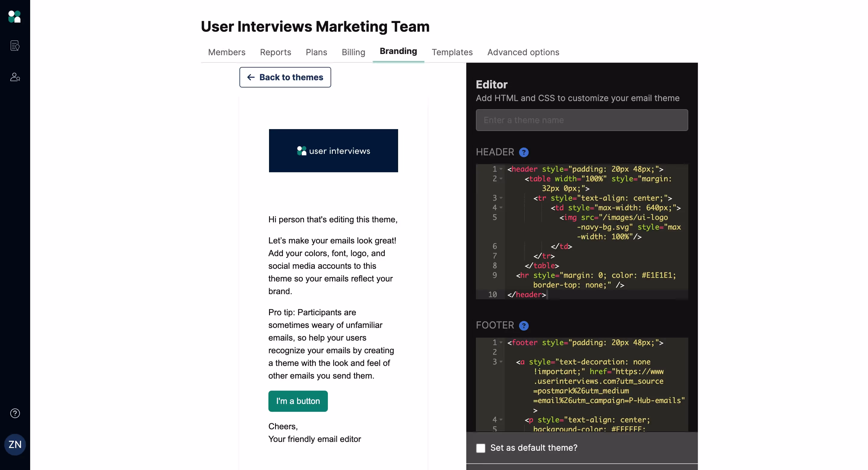Open the Advanced options tab
The width and height of the screenshot is (868, 470).
pyautogui.click(x=523, y=52)
